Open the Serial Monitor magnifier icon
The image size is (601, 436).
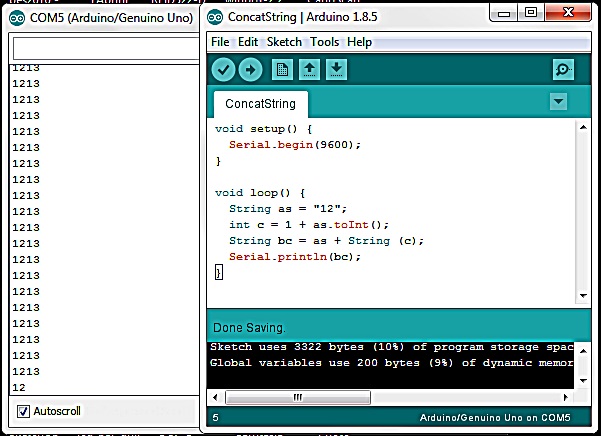[x=563, y=69]
